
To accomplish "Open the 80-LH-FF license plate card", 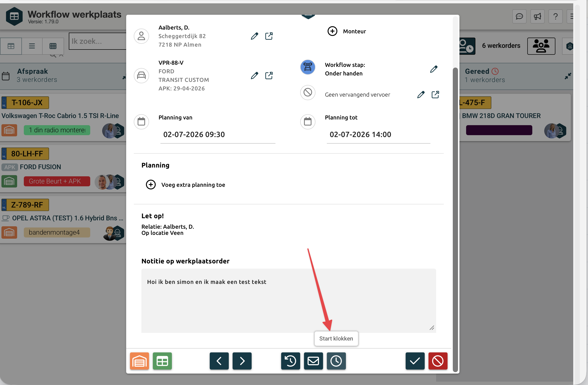I will pyautogui.click(x=25, y=154).
